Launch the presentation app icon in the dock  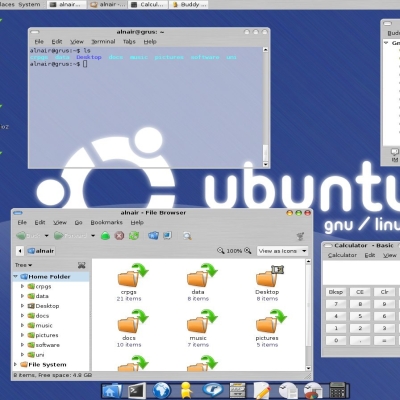[313, 391]
